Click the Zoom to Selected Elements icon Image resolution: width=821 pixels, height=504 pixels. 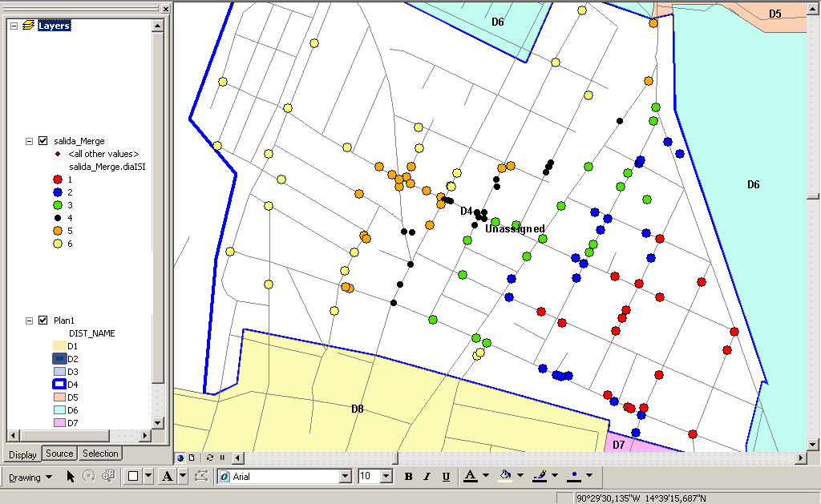coord(108,476)
